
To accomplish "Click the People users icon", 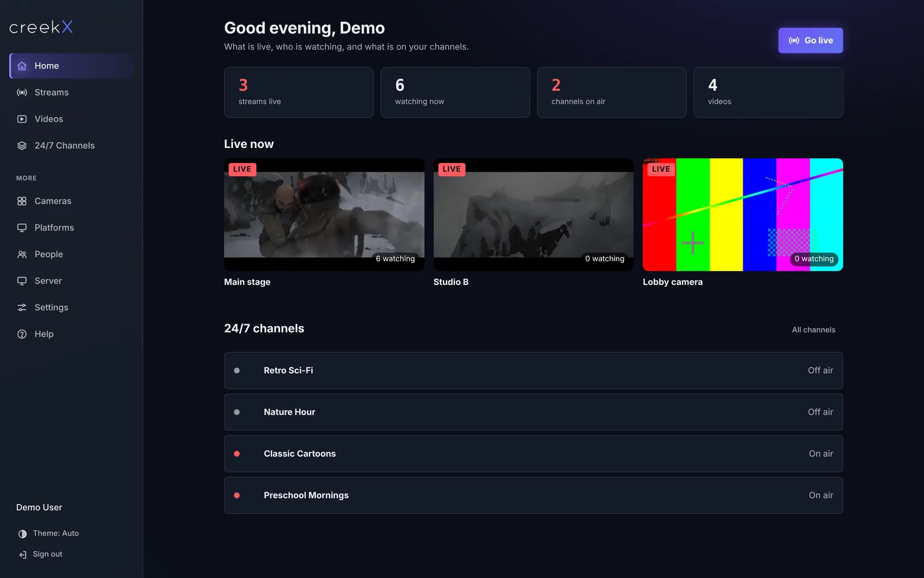I will click(x=22, y=254).
